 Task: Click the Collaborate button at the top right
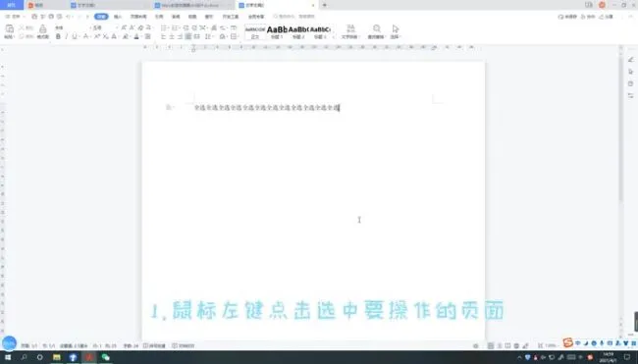pos(588,17)
